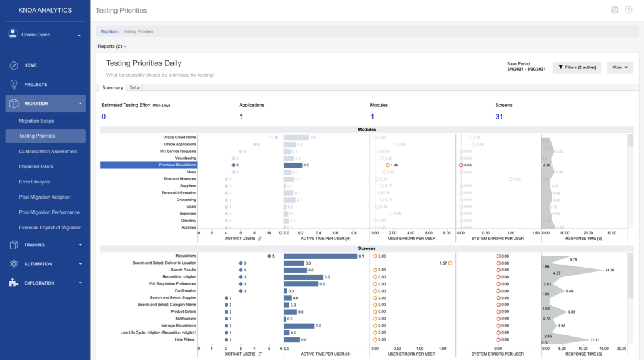Click the Exploration puzzle piece icon

pos(14,283)
